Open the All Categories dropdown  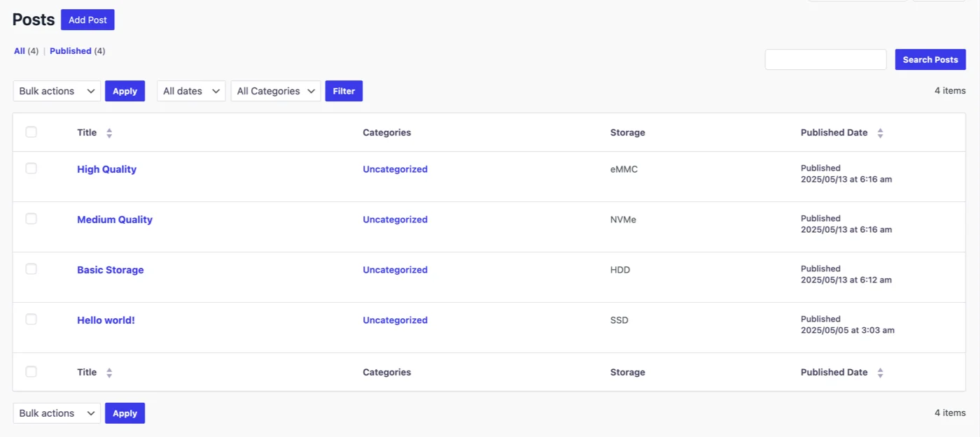point(275,91)
